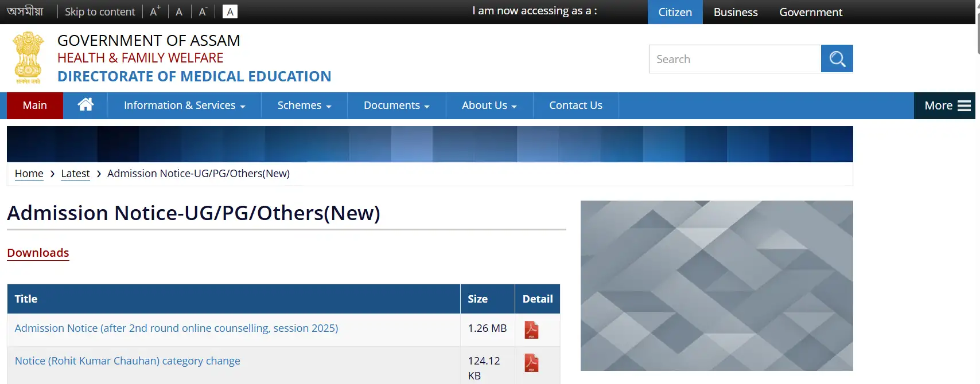Click the home icon in navigation bar
Image resolution: width=980 pixels, height=384 pixels.
(85, 105)
